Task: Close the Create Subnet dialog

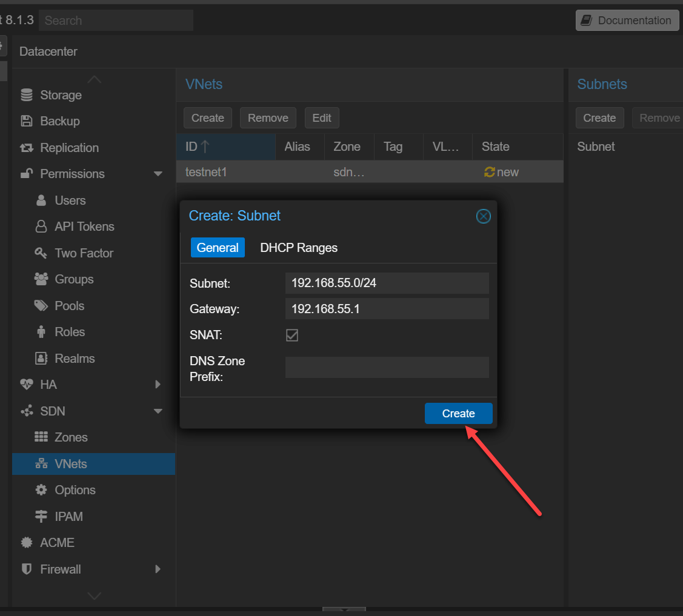Action: [x=483, y=216]
